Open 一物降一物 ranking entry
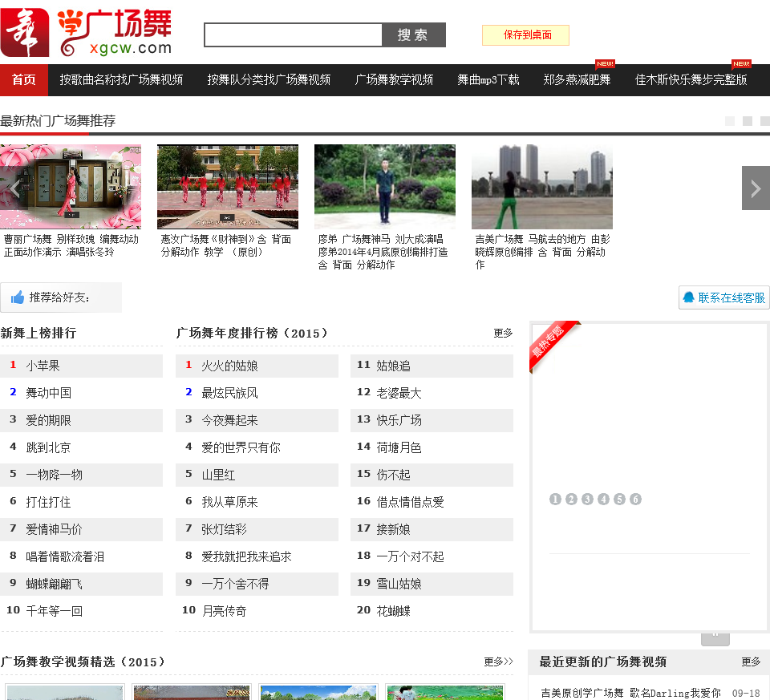Image resolution: width=770 pixels, height=700 pixels. (x=54, y=475)
